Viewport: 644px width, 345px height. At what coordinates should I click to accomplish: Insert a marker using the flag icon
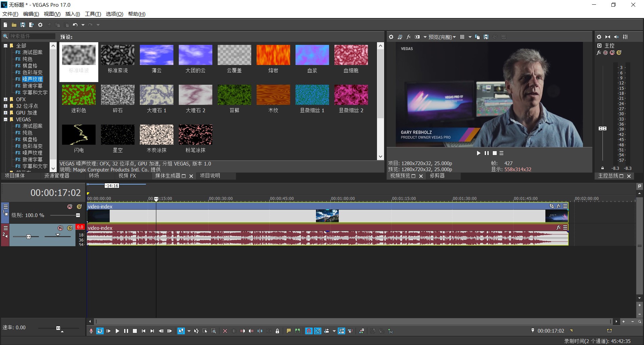coord(288,331)
